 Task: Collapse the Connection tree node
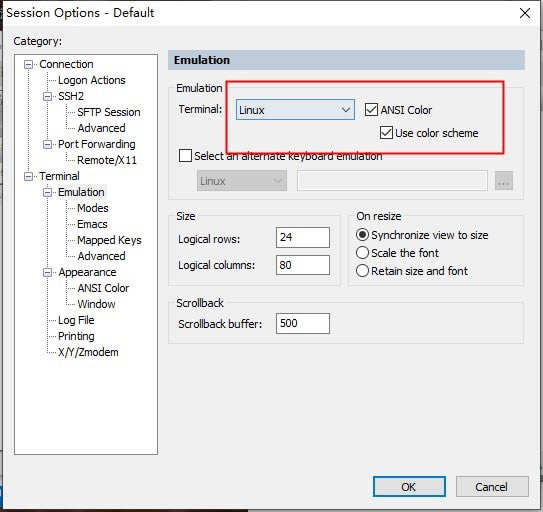28,64
